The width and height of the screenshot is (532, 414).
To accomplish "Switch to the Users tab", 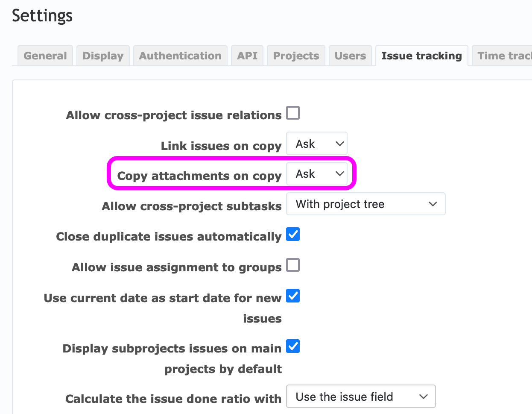I will point(350,56).
